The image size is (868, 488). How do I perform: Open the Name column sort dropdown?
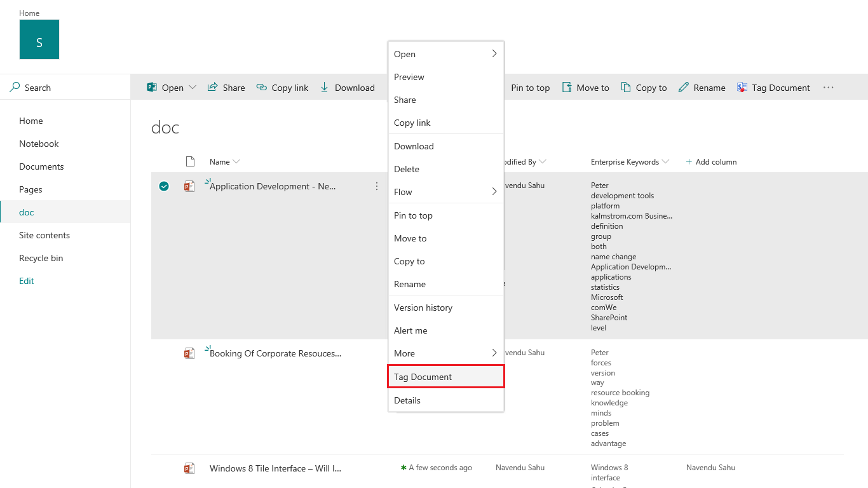[236, 162]
